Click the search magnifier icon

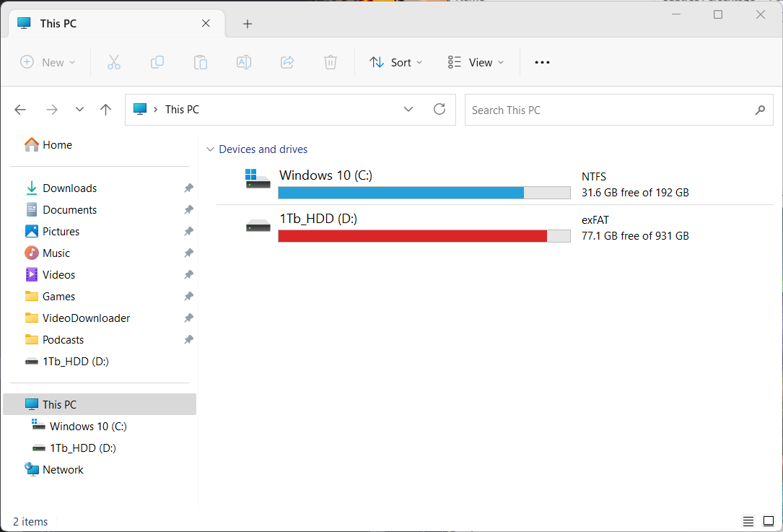[x=760, y=110]
